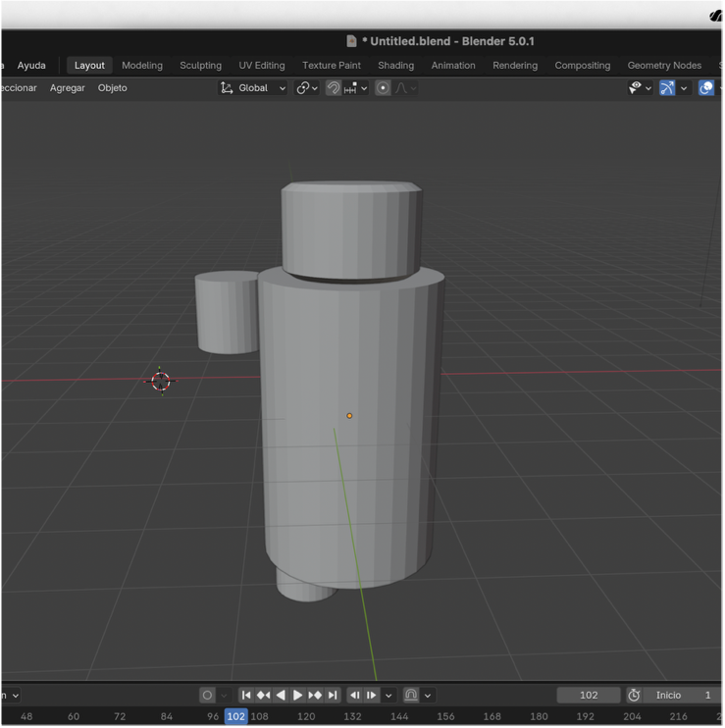Open the Objeto menu
Viewport: 725px width, 728px height.
tap(112, 88)
